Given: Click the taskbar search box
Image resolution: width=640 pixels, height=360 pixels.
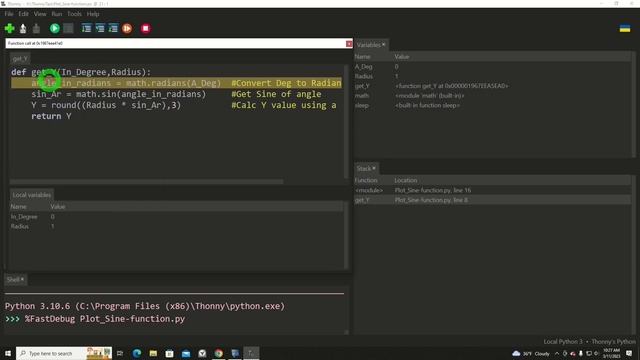Looking at the screenshot, I should click(64, 353).
